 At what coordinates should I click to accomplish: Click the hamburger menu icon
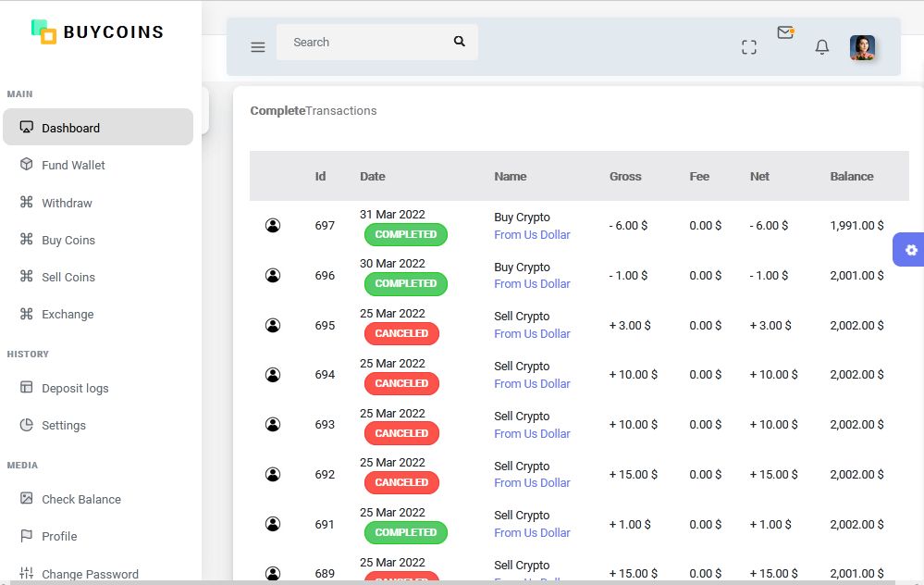pyautogui.click(x=258, y=47)
